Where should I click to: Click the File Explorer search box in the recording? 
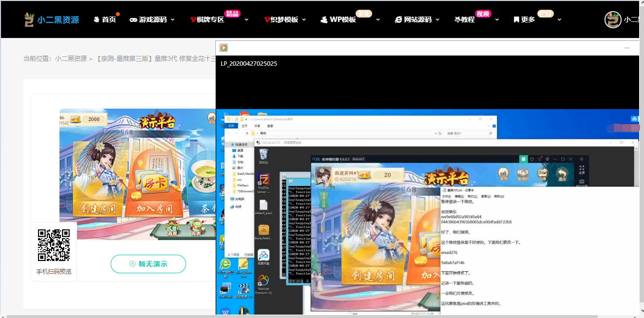coord(469,133)
